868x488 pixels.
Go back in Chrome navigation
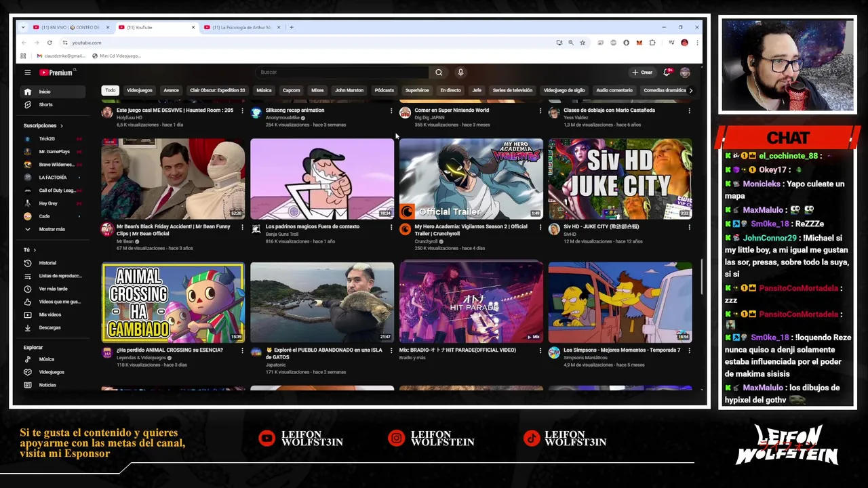point(24,43)
